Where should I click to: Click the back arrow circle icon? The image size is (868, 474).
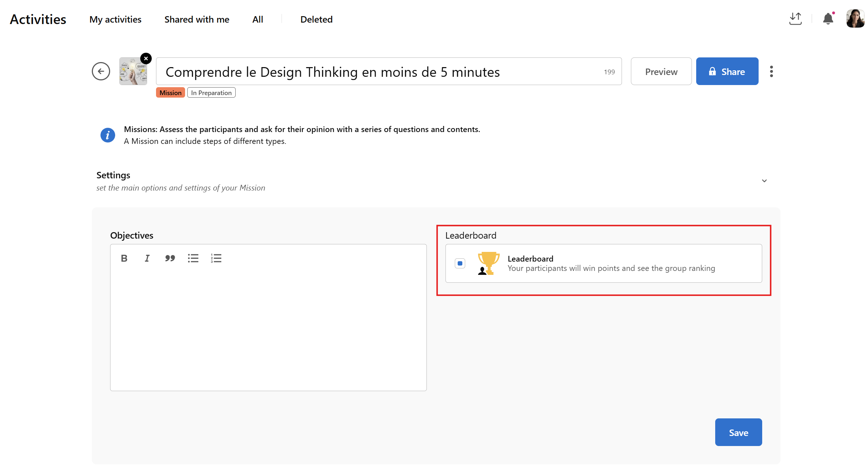pyautogui.click(x=101, y=71)
